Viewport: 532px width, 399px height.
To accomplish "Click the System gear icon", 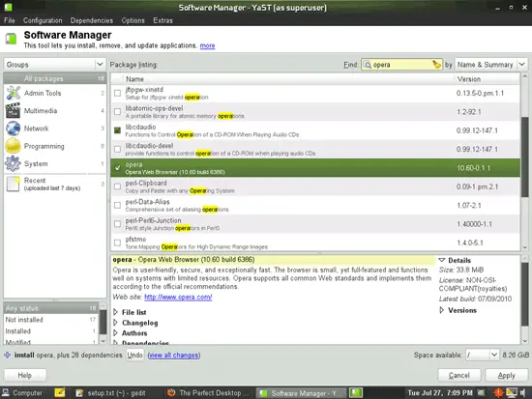I will (13, 163).
